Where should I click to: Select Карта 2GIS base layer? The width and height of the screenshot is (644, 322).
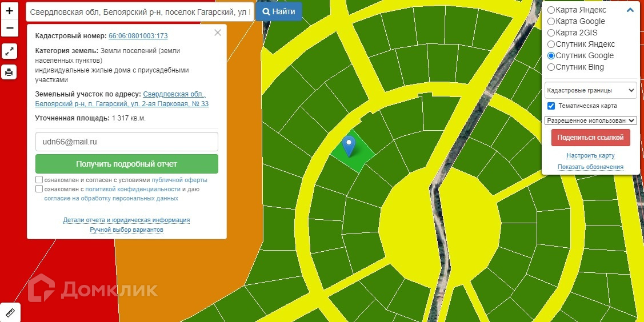point(551,33)
